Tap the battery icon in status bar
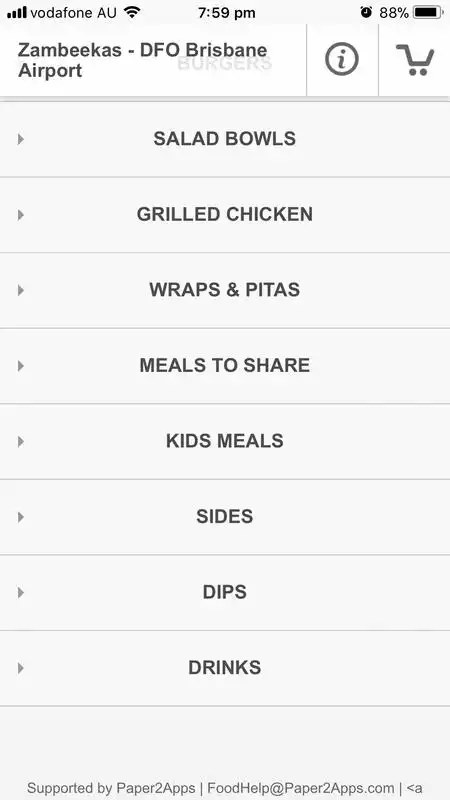The image size is (450, 800). tap(429, 13)
